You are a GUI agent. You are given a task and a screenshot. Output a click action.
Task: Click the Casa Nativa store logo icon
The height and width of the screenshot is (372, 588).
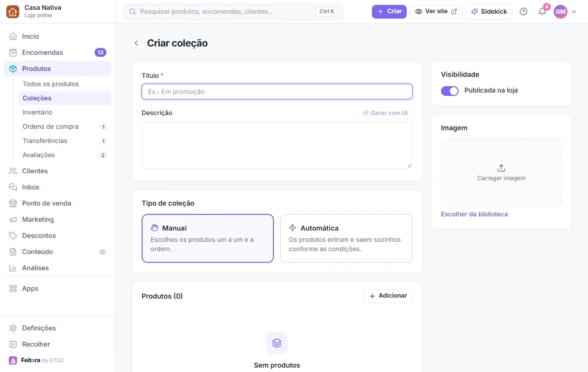point(13,12)
